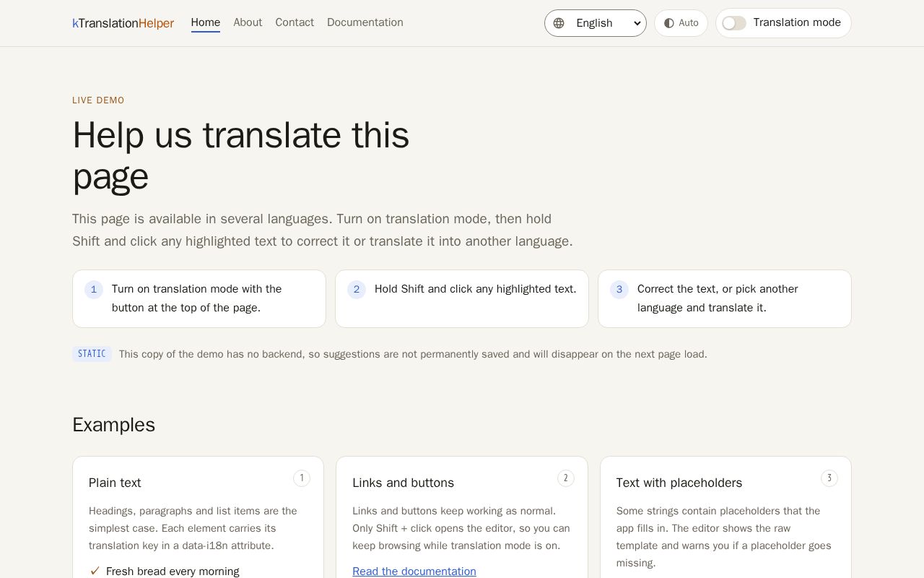924x578 pixels.
Task: Click "Fresh bread every morning" list item
Action: (x=173, y=571)
